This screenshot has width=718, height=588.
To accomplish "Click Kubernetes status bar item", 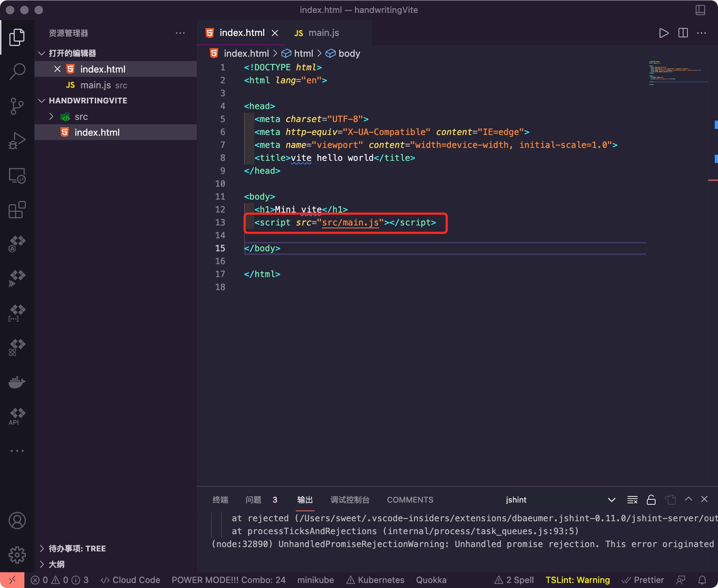I will [x=376, y=580].
